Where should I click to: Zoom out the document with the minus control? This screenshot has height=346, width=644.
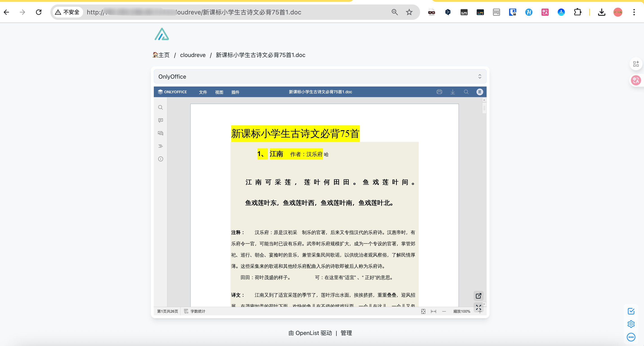(x=444, y=311)
